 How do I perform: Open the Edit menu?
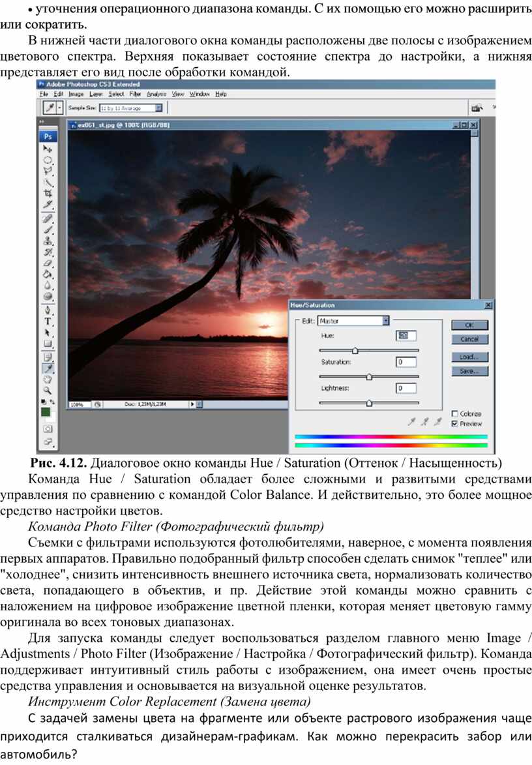(x=59, y=94)
